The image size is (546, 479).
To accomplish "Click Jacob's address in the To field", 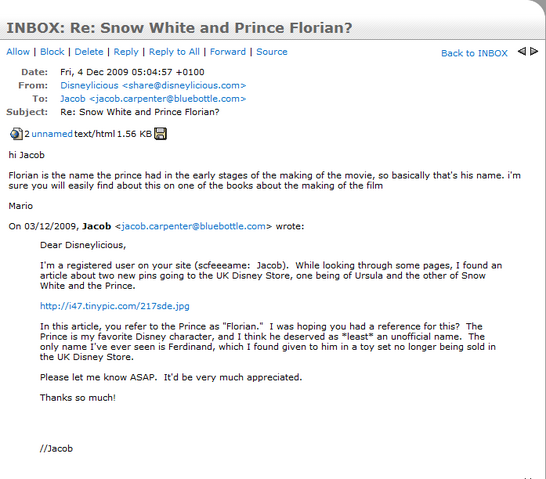I will coord(153,99).
